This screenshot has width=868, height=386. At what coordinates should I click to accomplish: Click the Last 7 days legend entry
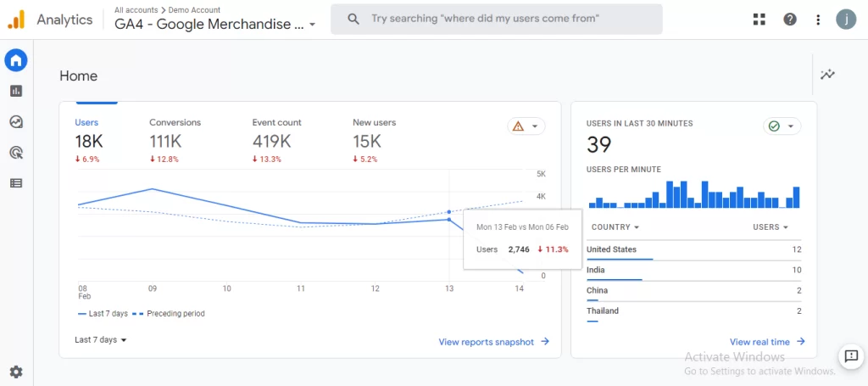[103, 313]
